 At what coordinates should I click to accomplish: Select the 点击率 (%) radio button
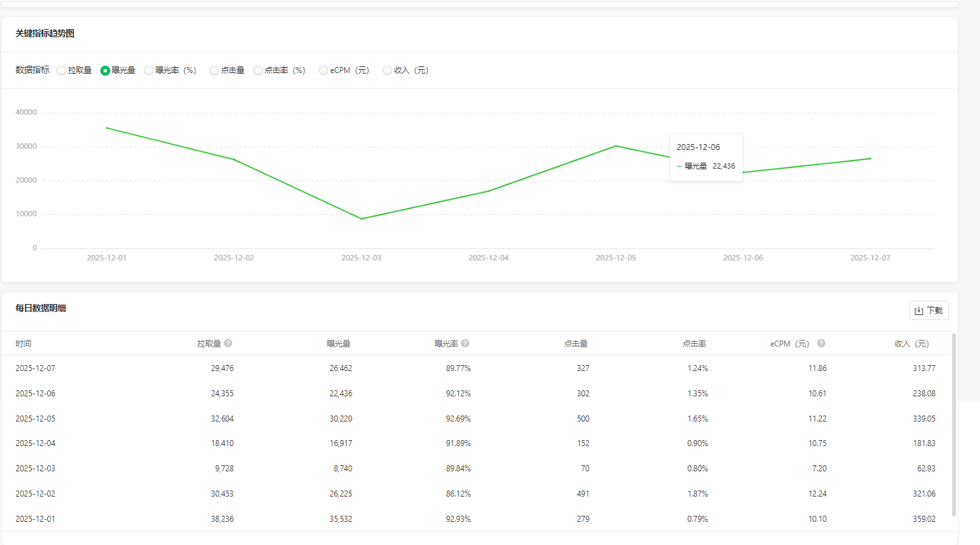pos(258,70)
